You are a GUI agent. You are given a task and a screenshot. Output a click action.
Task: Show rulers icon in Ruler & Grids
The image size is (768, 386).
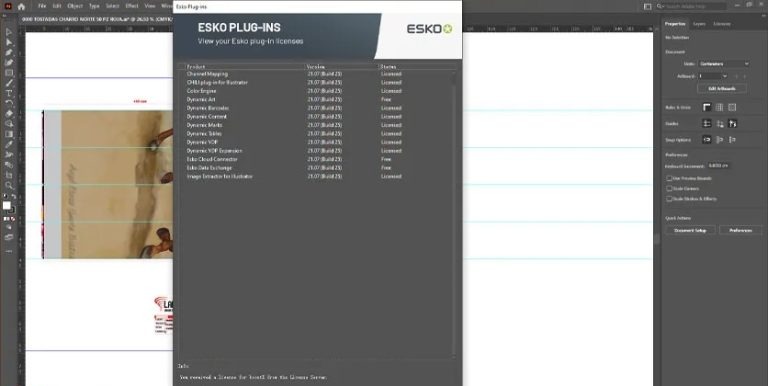click(707, 107)
